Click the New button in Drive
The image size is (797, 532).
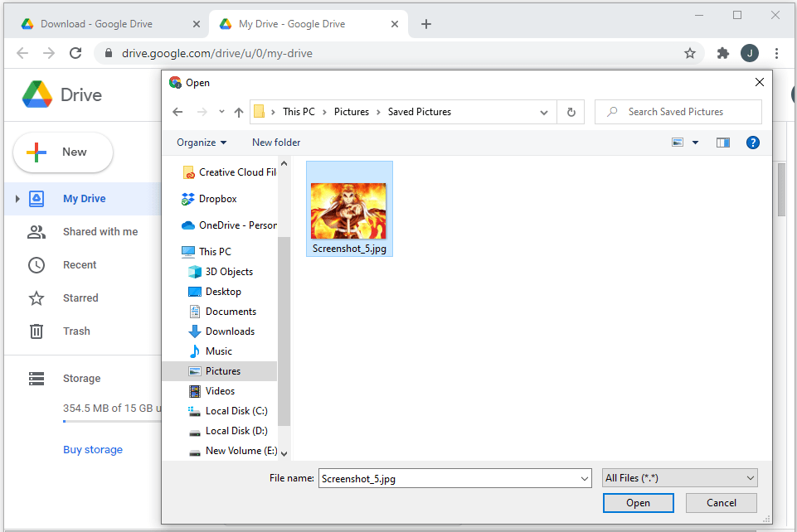pos(63,152)
